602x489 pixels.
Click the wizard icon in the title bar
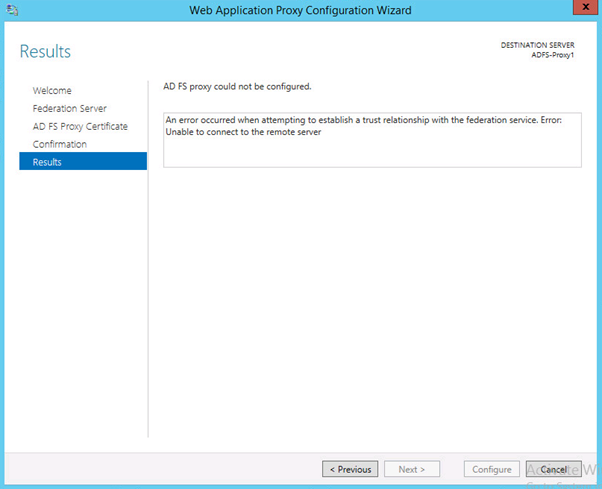pos(12,10)
